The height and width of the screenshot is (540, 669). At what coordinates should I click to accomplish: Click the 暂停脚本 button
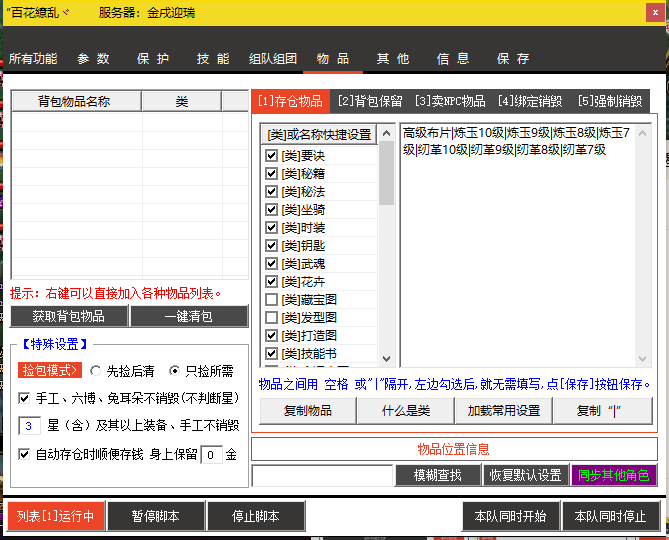[156, 516]
